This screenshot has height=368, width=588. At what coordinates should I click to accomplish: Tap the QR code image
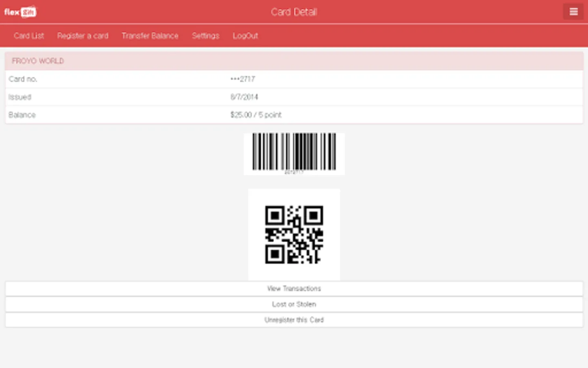[x=294, y=234]
